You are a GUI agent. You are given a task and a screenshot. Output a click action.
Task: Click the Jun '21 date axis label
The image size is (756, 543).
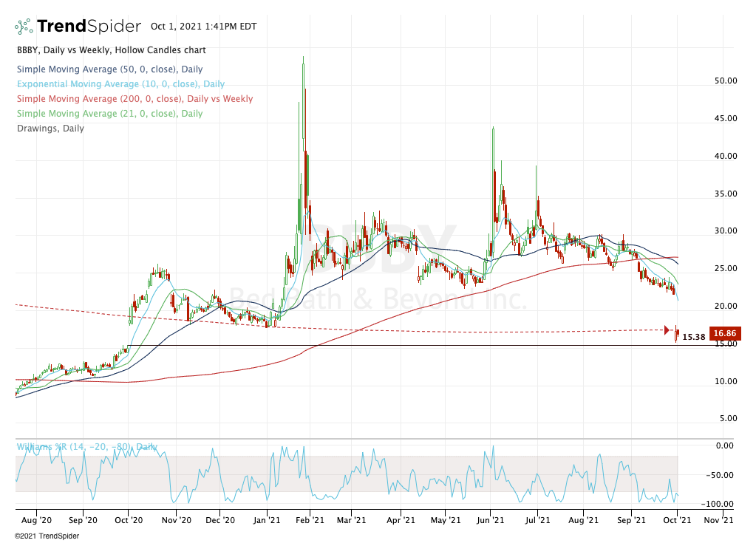click(x=490, y=520)
